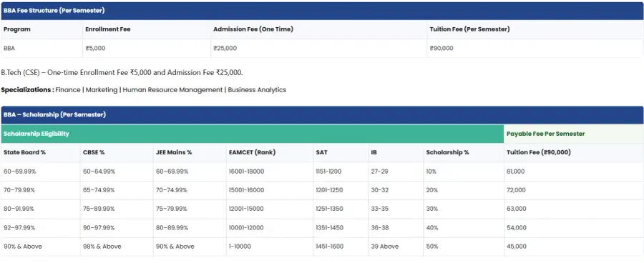Select the JEE Mains % column header
The height and width of the screenshot is (263, 644).
(x=190, y=152)
